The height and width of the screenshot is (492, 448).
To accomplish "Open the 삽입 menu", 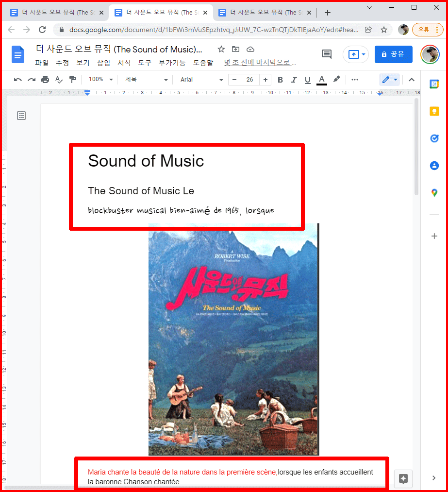I will click(x=103, y=63).
